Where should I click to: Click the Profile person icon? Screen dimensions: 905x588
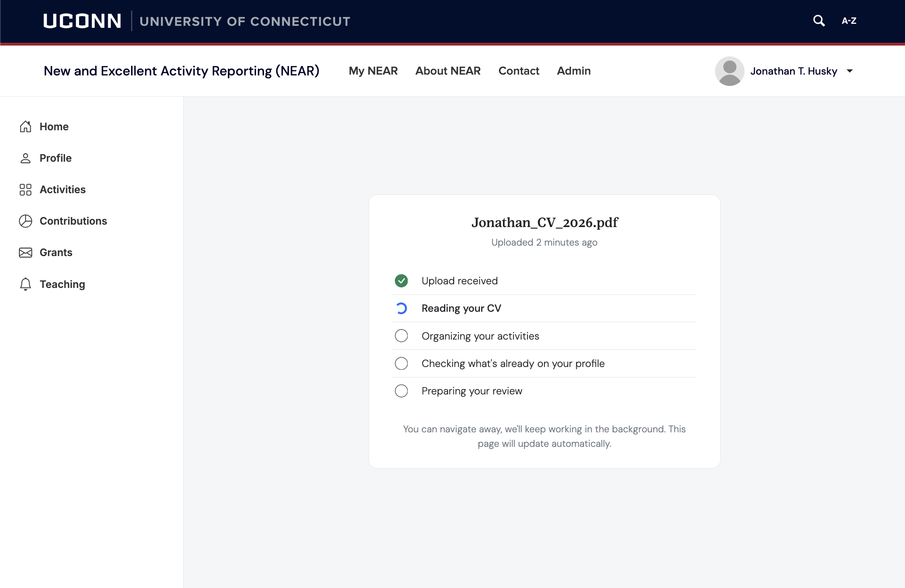25,158
